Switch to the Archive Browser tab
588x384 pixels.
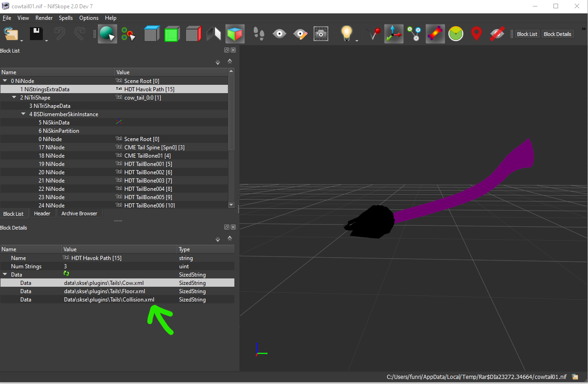(x=79, y=213)
